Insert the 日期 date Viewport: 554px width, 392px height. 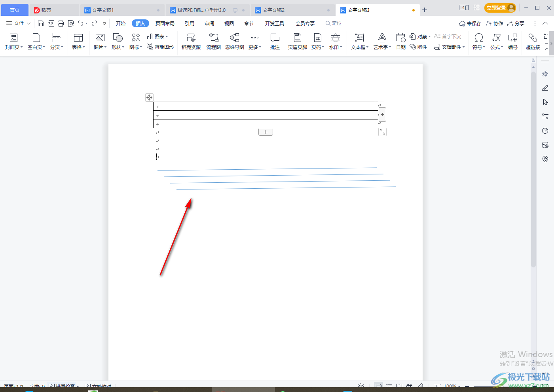pyautogui.click(x=401, y=42)
